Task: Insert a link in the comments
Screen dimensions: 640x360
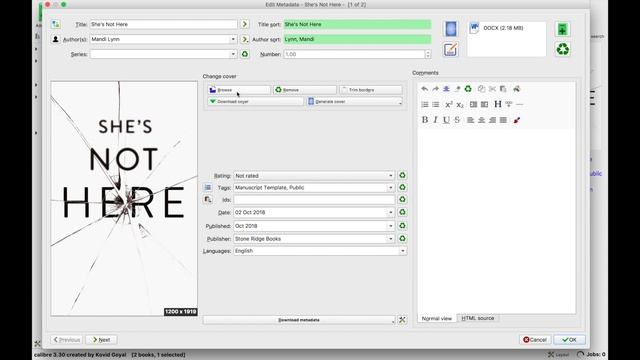Action: (x=509, y=104)
